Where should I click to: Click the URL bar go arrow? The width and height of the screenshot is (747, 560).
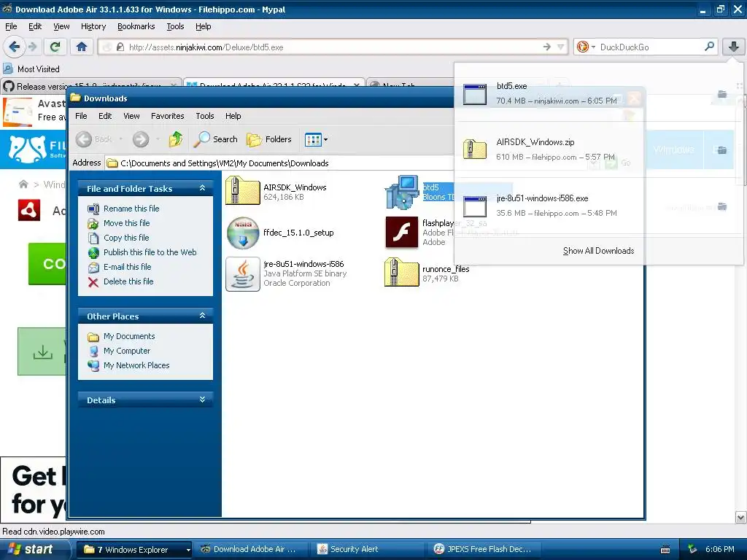click(x=547, y=47)
